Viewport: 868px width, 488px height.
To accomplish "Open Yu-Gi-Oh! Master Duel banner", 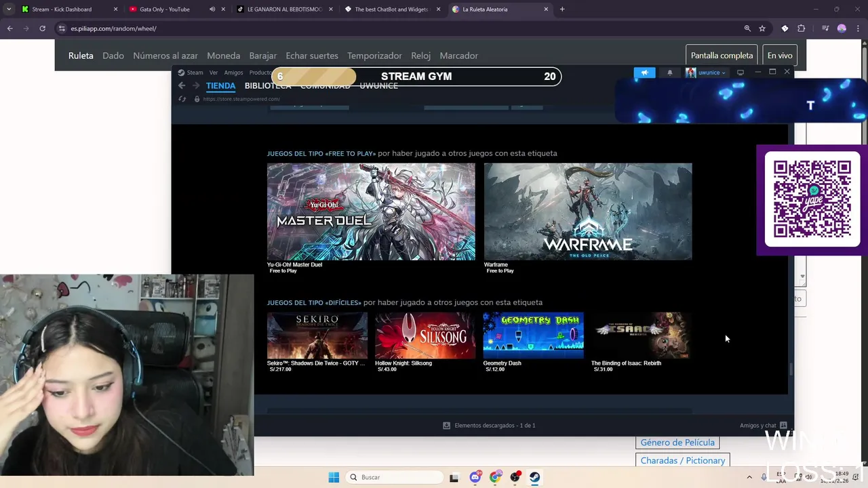I will pos(371,211).
